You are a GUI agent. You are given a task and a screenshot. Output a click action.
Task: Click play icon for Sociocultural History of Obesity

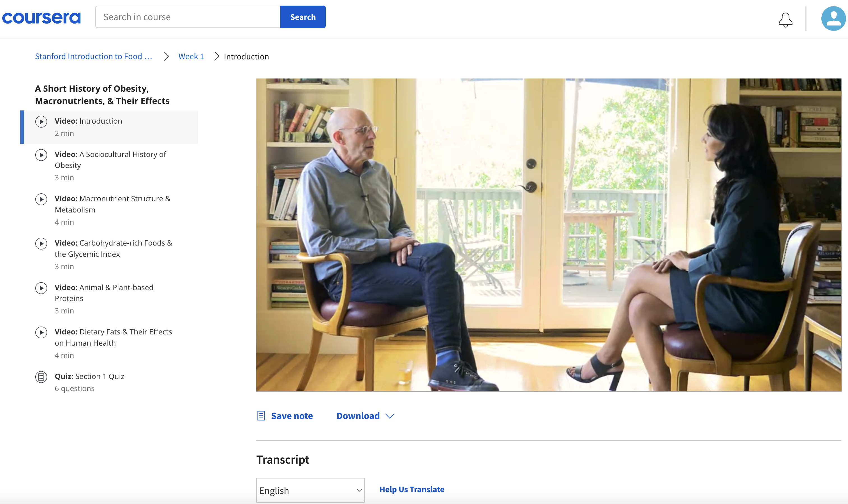41,155
